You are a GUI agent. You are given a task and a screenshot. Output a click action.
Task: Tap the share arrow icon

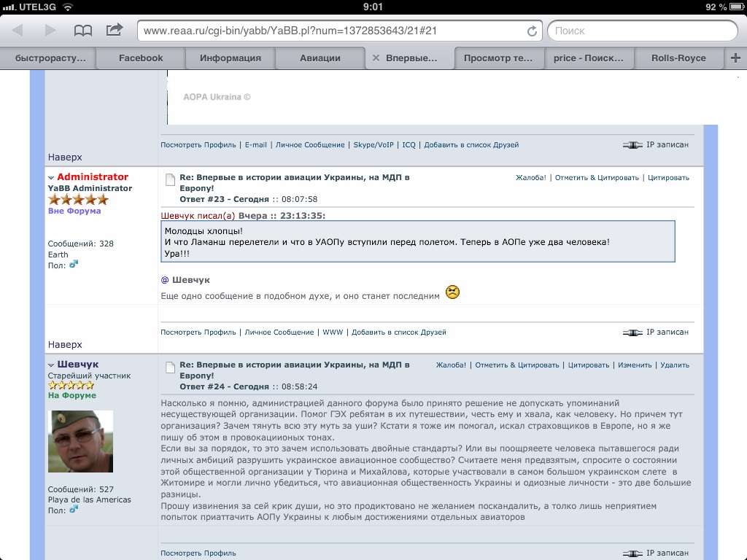tap(115, 30)
